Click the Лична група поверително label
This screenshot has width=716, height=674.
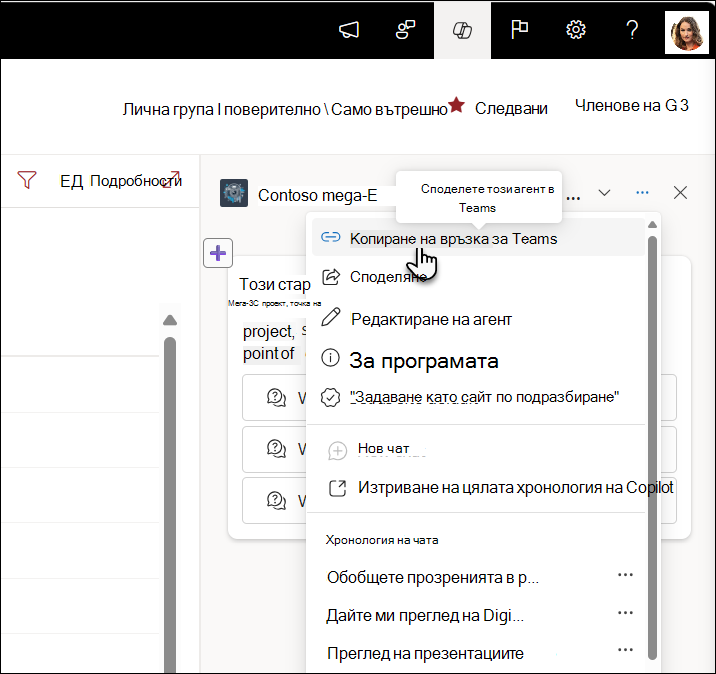point(285,110)
